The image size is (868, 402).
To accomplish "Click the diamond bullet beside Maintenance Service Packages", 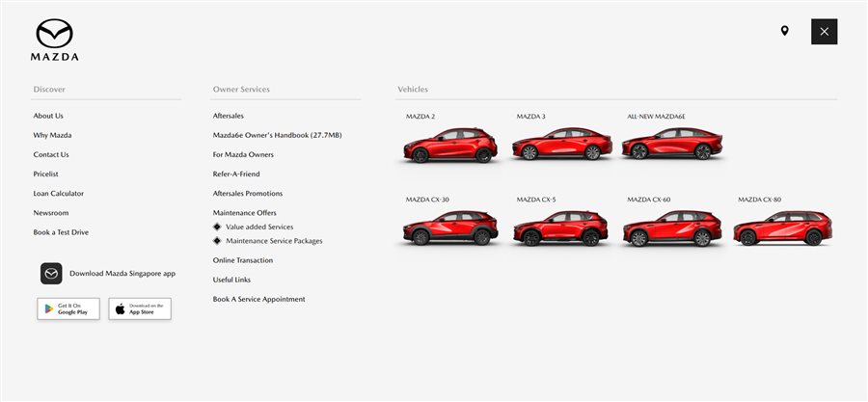I will coord(217,241).
